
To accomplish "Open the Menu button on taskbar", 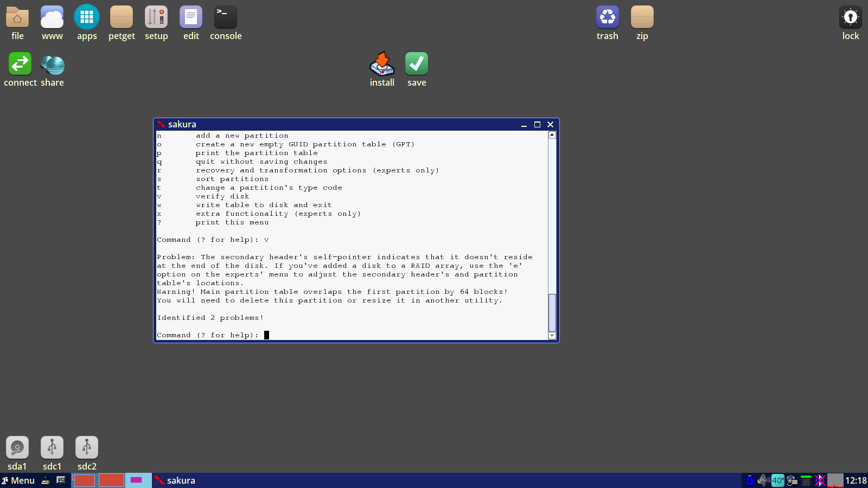I will pyautogui.click(x=18, y=480).
